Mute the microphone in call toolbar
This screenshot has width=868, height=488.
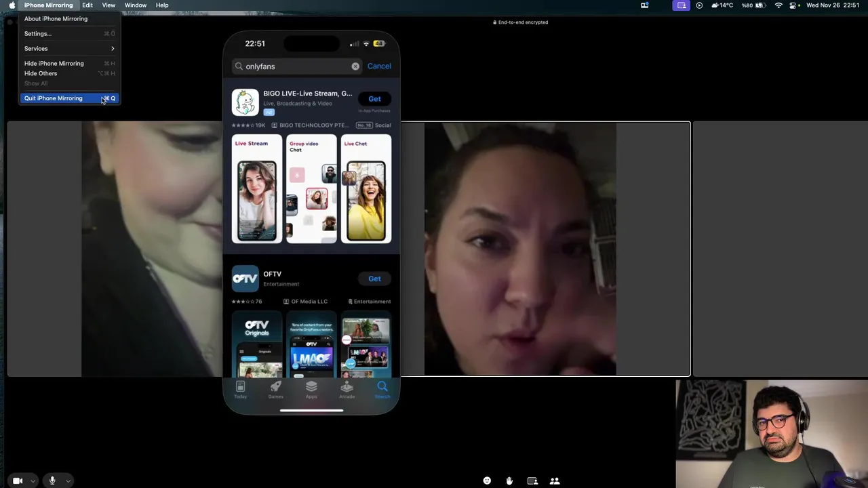(52, 481)
